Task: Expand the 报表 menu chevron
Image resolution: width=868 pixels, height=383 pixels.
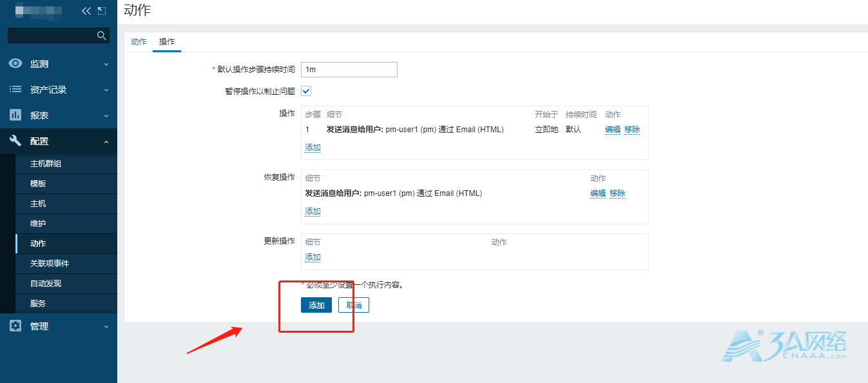Action: tap(106, 116)
